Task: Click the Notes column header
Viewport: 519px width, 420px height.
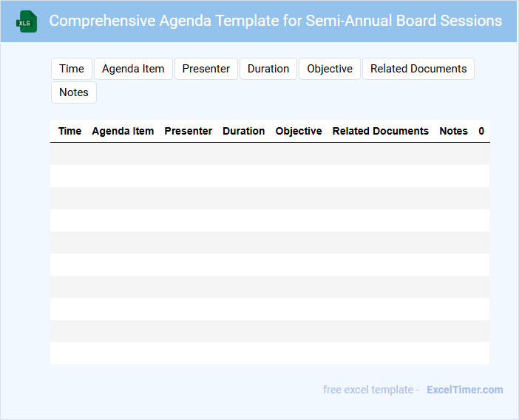Action: click(454, 131)
